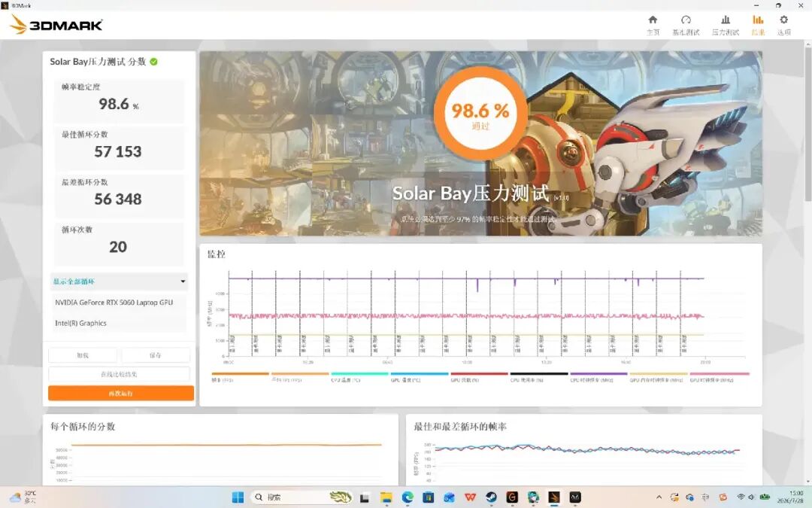This screenshot has width=812, height=508.
Task: Toggle the CPU 温度 legend series
Action: point(359,377)
